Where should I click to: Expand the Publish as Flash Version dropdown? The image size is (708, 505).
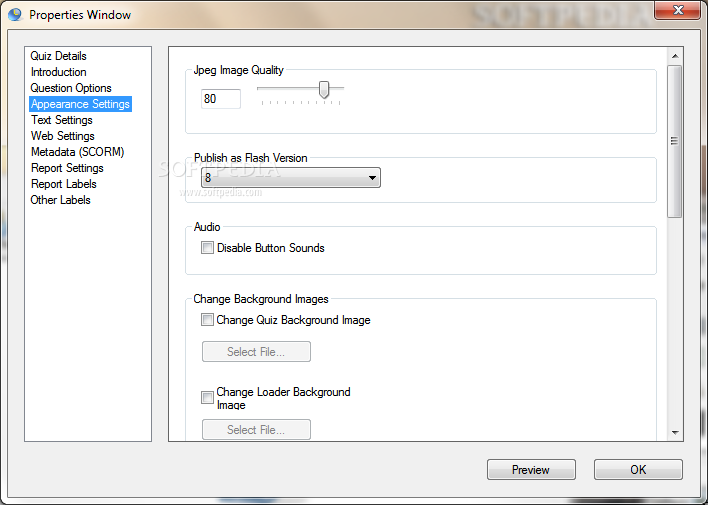(291, 178)
